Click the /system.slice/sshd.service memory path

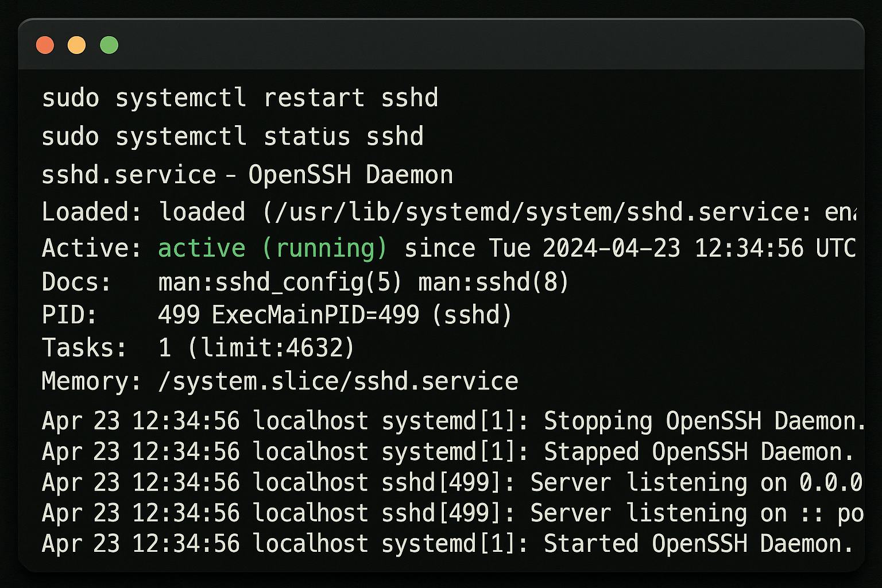tap(338, 381)
